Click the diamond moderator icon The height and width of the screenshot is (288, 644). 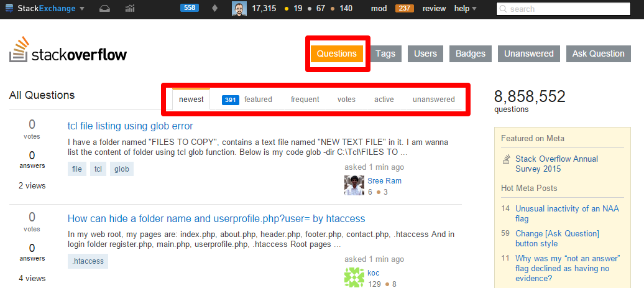(215, 8)
